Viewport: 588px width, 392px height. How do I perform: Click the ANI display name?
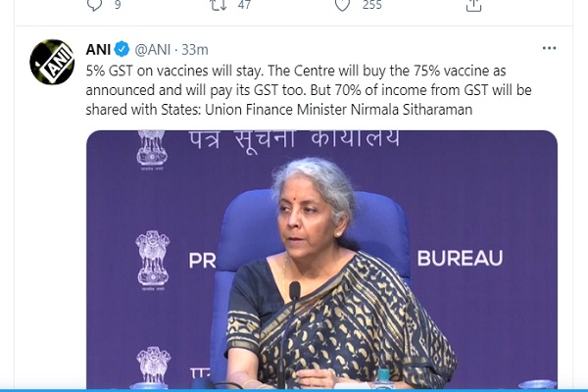[98, 49]
